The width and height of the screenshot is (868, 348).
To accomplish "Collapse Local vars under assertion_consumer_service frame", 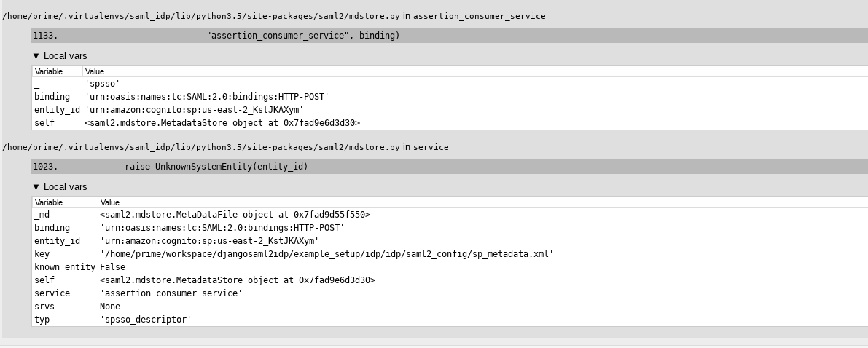I will [60, 56].
